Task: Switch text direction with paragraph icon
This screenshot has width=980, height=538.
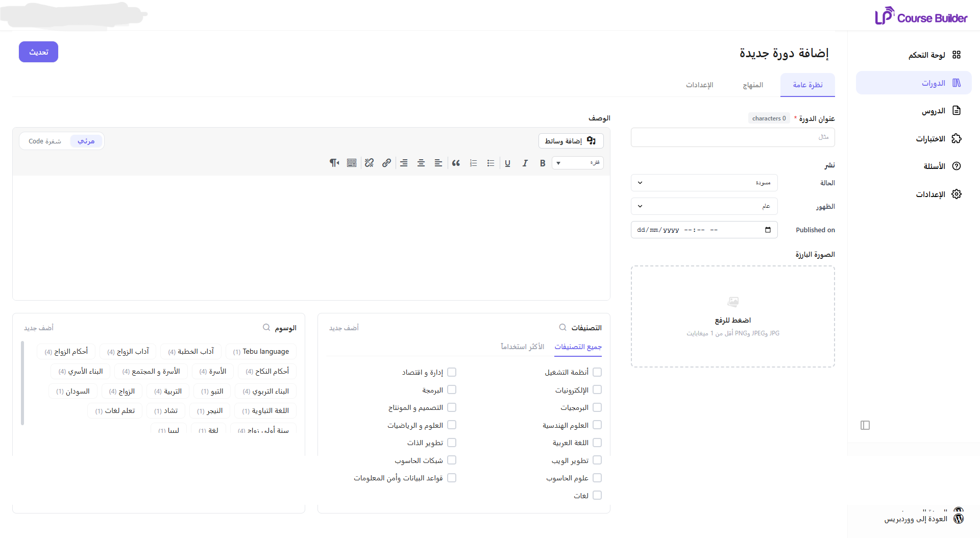Action: 334,163
